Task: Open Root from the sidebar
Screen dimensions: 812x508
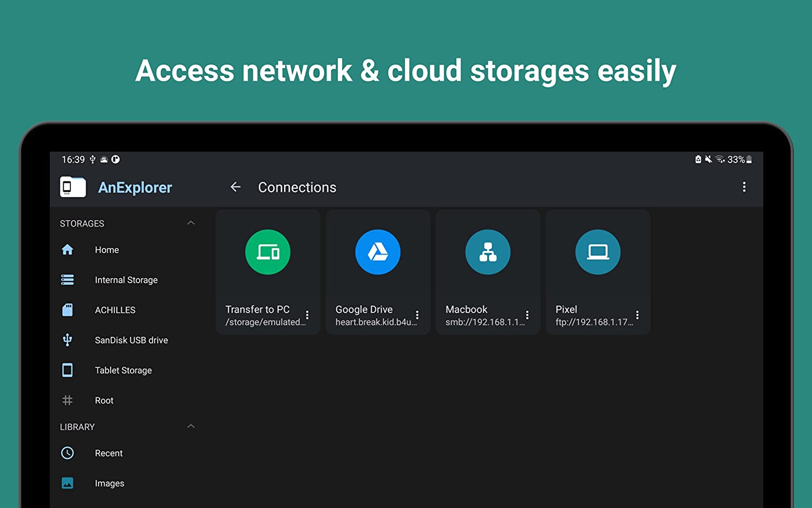Action: click(67, 400)
